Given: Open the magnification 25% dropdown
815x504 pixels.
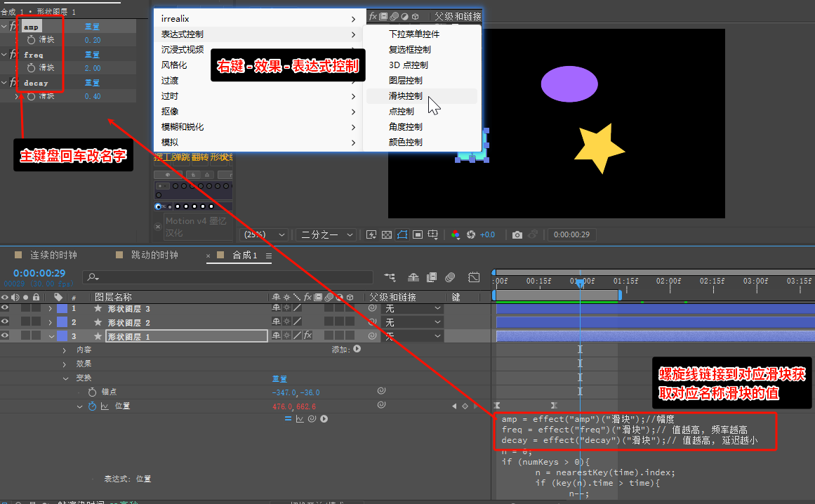Looking at the screenshot, I should 265,235.
